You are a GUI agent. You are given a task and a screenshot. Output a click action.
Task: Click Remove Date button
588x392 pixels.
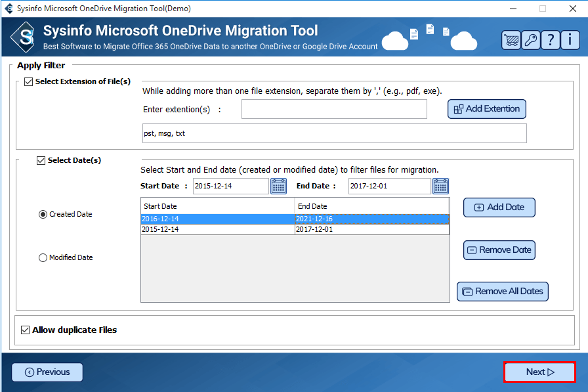click(x=499, y=250)
